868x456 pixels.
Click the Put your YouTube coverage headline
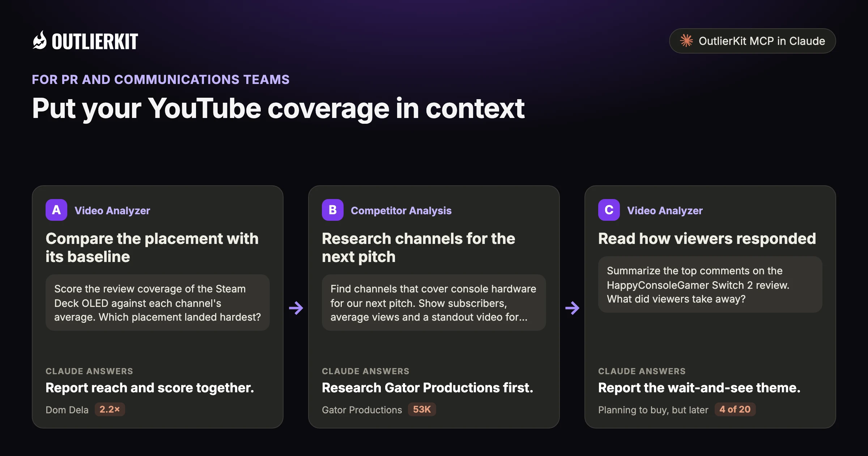pyautogui.click(x=278, y=109)
